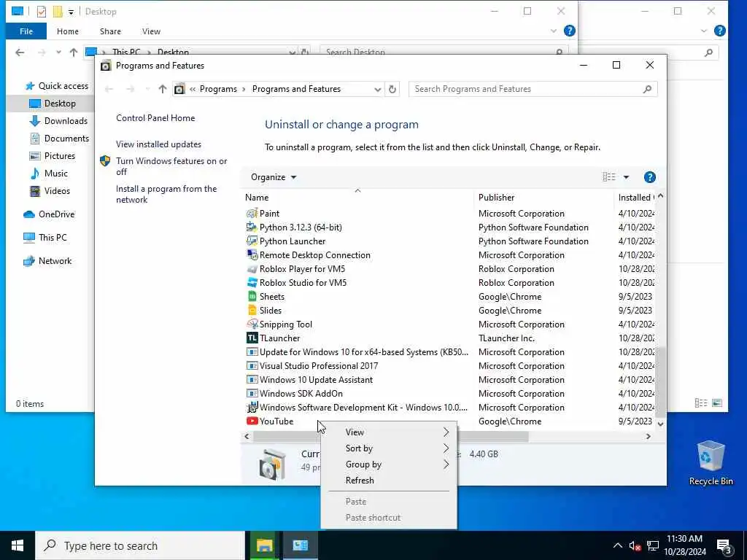The image size is (747, 560).
Task: Select the green Sheets icon
Action: 252,297
